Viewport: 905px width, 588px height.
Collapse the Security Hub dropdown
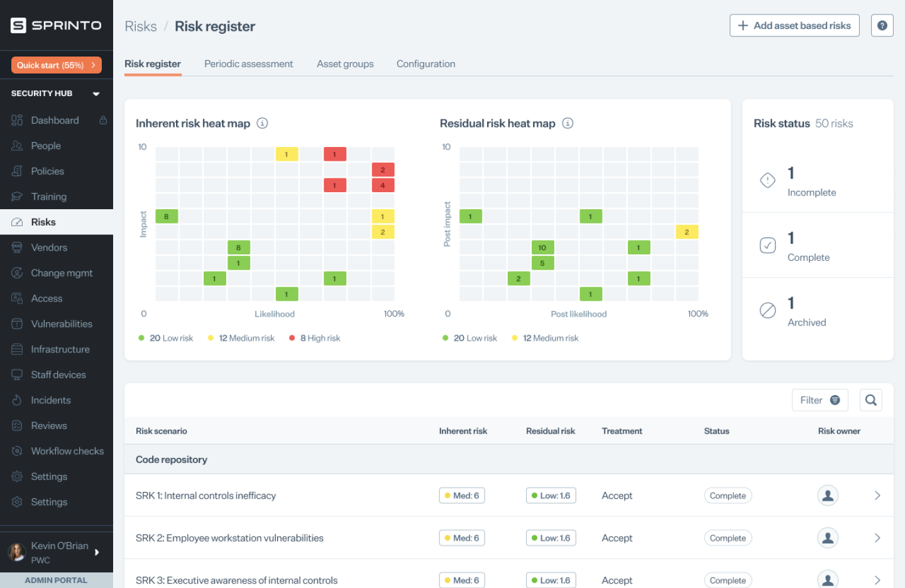click(x=96, y=94)
